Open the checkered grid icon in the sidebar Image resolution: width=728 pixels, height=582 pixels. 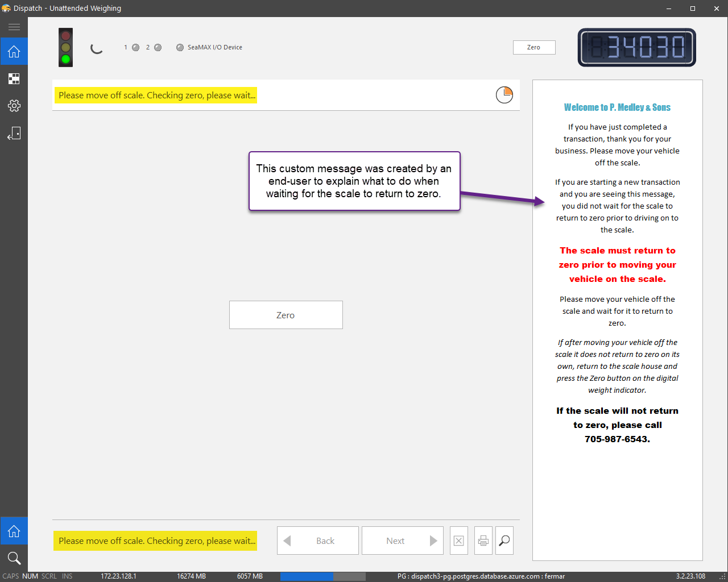pos(14,79)
